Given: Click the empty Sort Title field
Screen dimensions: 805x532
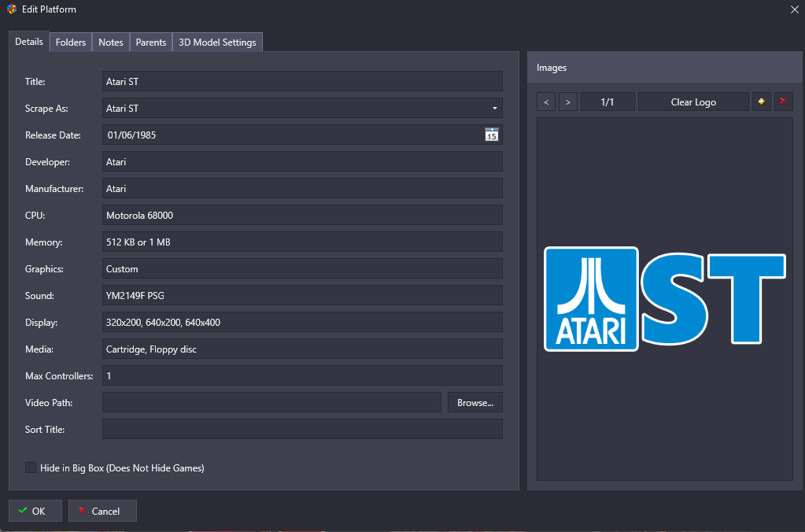Looking at the screenshot, I should 302,429.
